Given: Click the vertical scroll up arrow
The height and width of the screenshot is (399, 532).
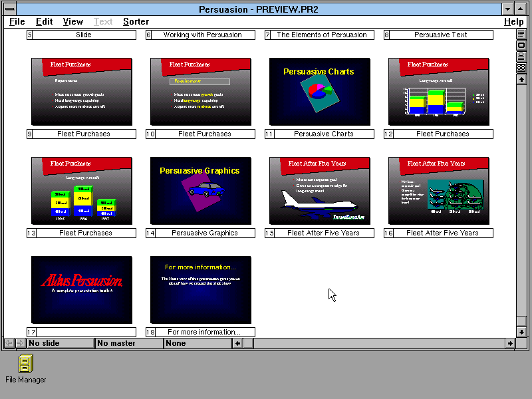Looking at the screenshot, I should [521, 77].
